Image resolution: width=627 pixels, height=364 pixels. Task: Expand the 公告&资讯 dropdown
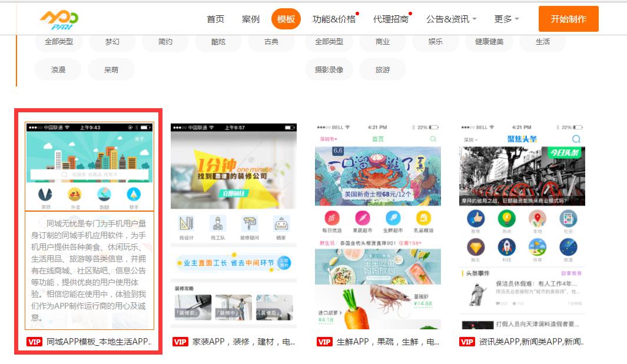(x=449, y=18)
